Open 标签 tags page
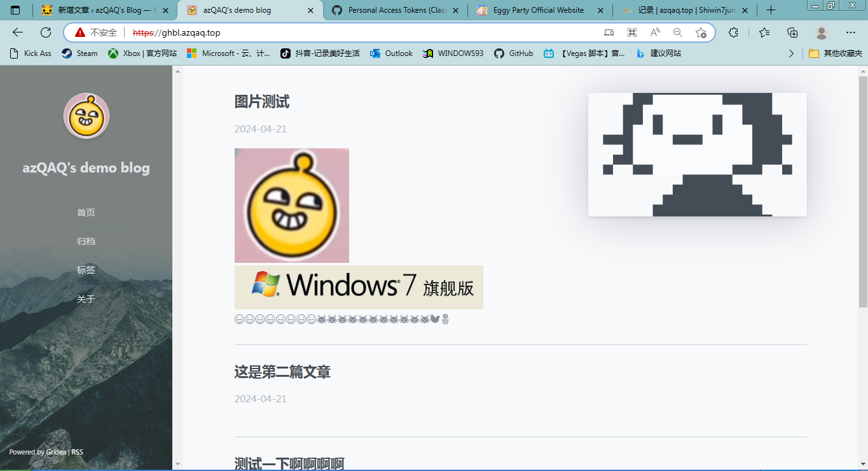The height and width of the screenshot is (471, 868). (x=86, y=270)
